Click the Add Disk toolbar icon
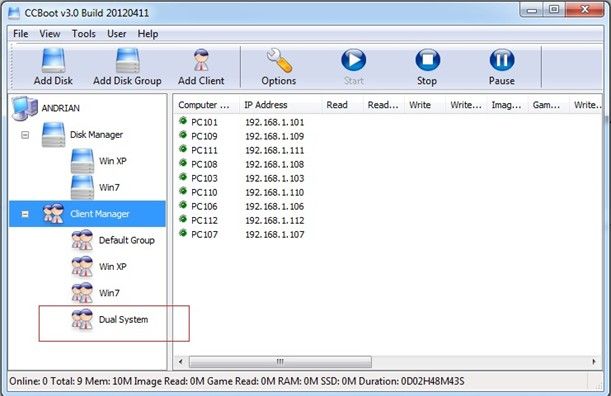611x396 pixels. pos(53,60)
